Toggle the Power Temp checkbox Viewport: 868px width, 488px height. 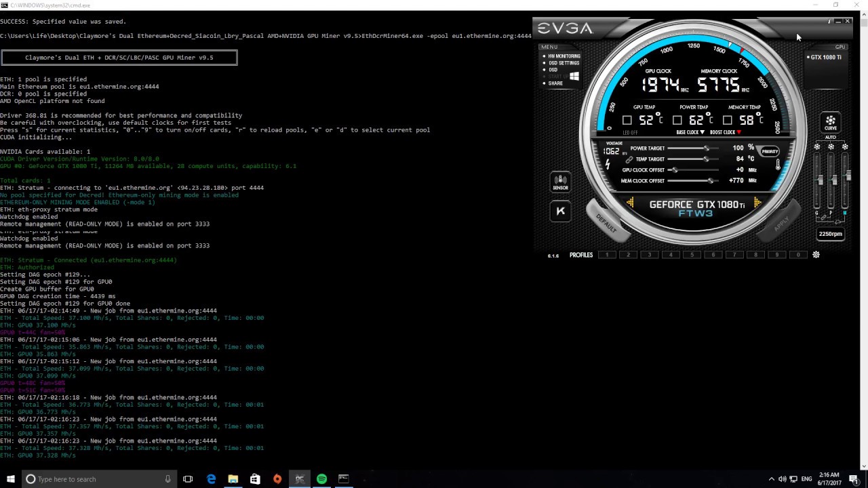click(677, 120)
